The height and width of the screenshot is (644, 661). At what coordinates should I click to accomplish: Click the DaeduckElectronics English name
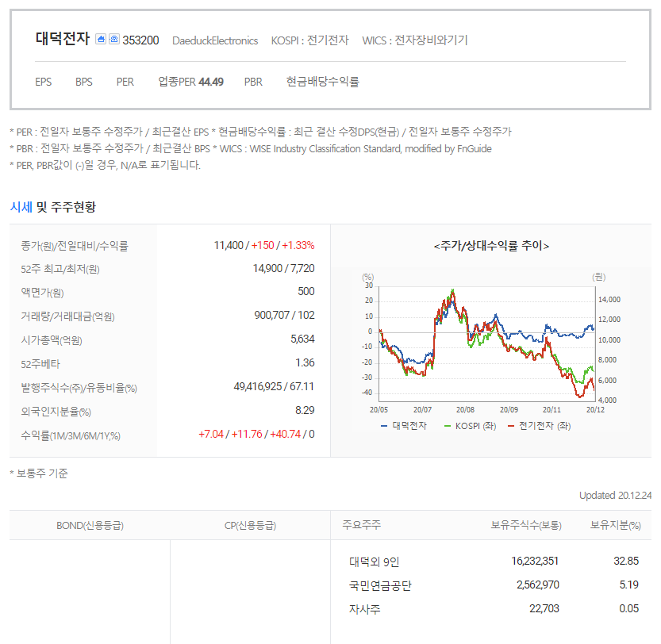click(x=215, y=40)
